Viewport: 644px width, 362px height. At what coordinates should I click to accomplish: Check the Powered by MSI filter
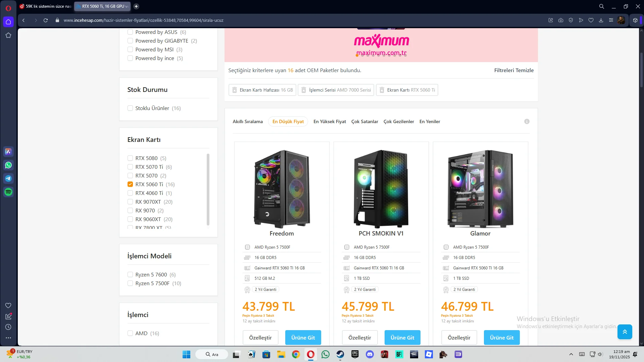click(x=130, y=50)
